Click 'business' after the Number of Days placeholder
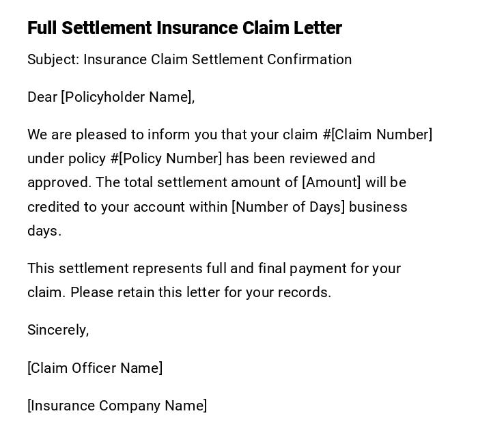 [378, 207]
